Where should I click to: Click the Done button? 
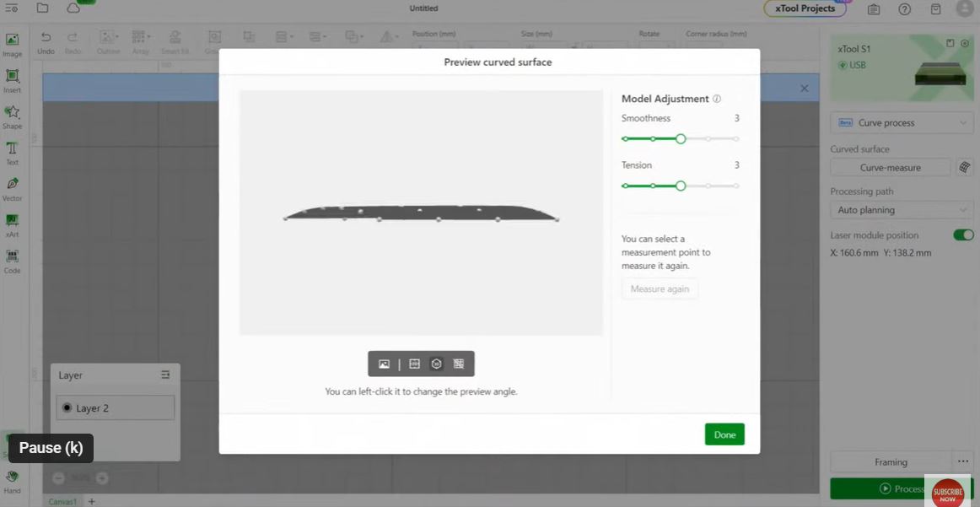pos(724,434)
